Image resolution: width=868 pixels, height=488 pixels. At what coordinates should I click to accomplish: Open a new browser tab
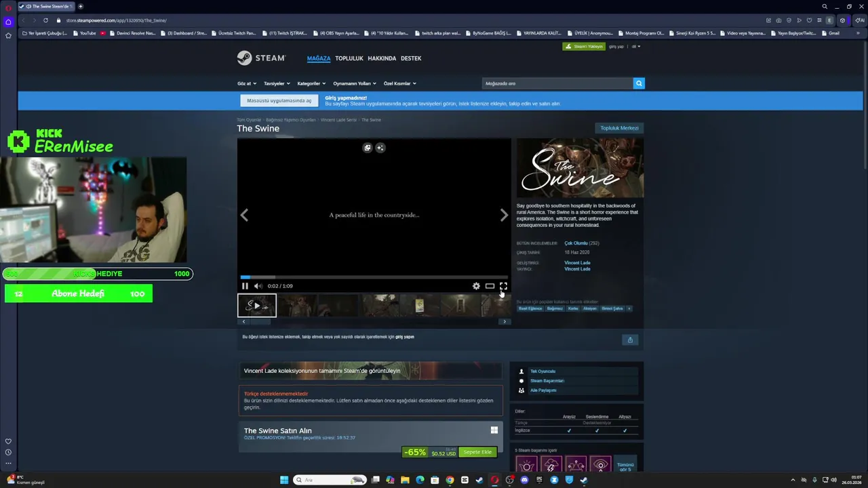click(x=80, y=6)
